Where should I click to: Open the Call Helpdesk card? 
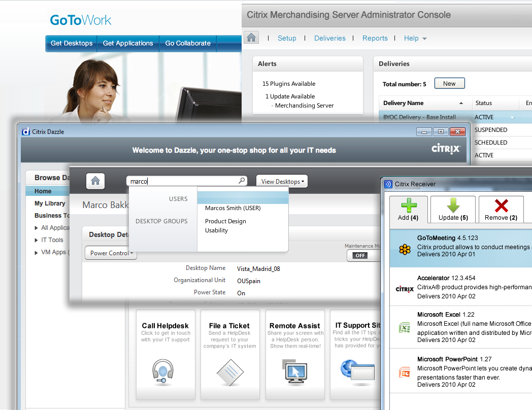click(165, 354)
